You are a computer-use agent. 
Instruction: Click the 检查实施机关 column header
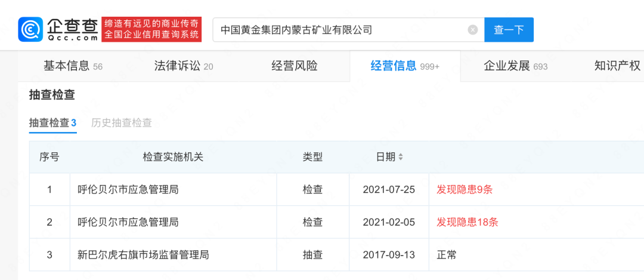point(173,157)
